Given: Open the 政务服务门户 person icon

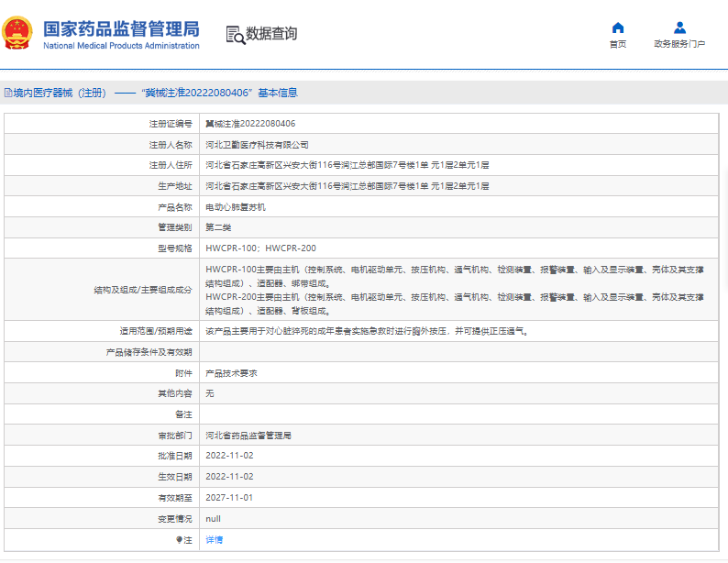Looking at the screenshot, I should click(679, 28).
